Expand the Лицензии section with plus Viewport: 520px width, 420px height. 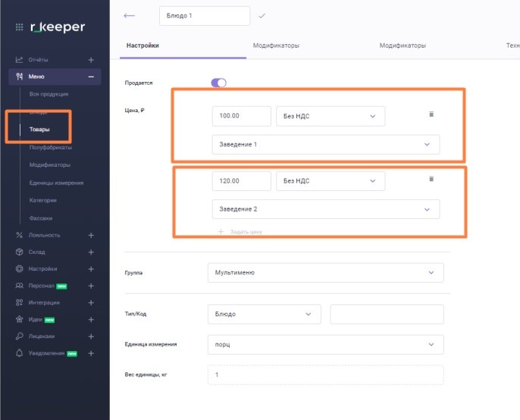[91, 337]
